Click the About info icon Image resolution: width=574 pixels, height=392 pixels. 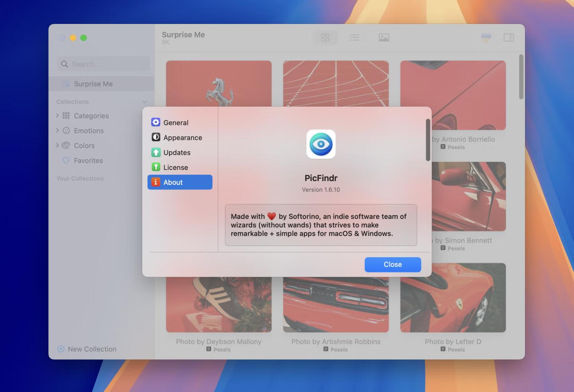point(156,182)
